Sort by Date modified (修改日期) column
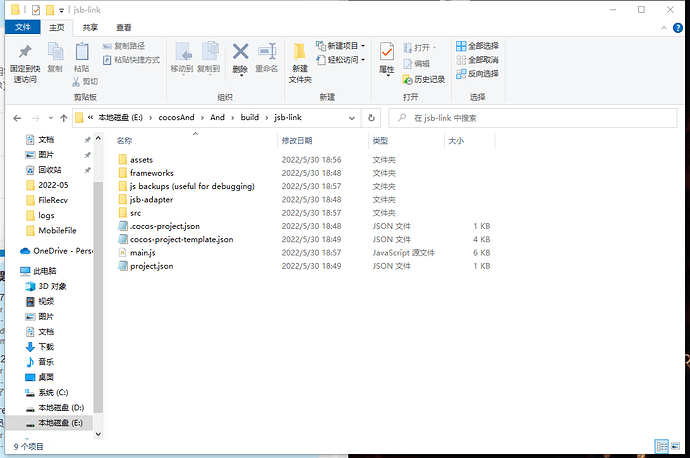690x458 pixels. click(x=297, y=141)
